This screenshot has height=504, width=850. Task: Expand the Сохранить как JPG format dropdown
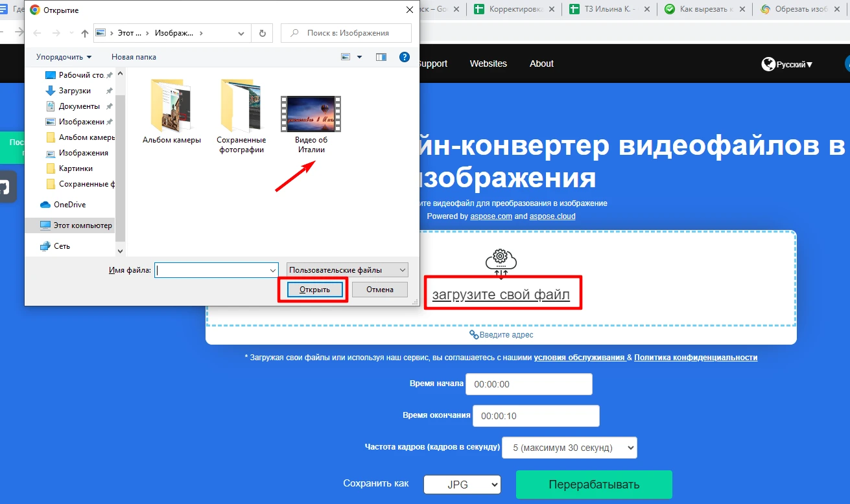click(x=462, y=485)
